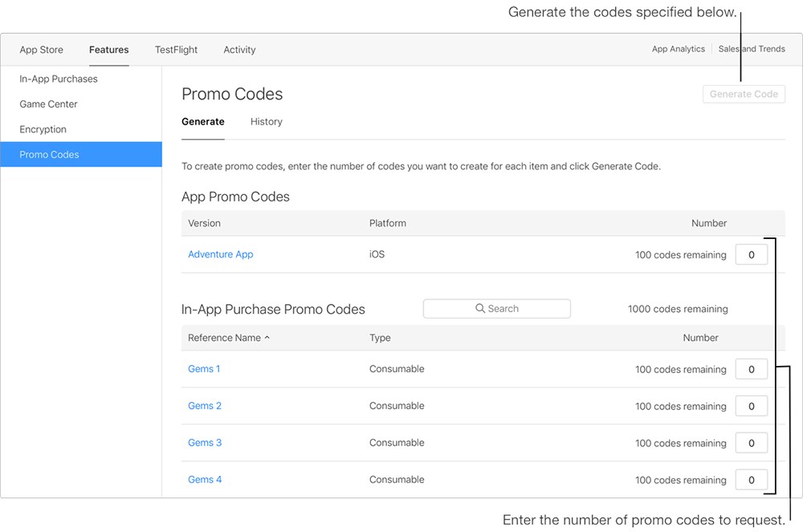Screen dimensions: 803x532
Task: Sort by Reference Name column arrow
Action: pos(267,338)
